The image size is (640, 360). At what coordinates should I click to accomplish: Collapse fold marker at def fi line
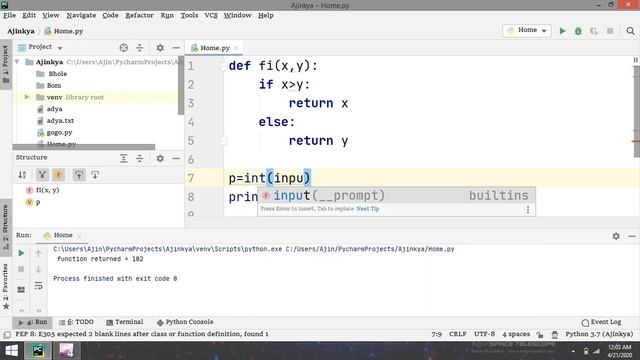[223, 66]
